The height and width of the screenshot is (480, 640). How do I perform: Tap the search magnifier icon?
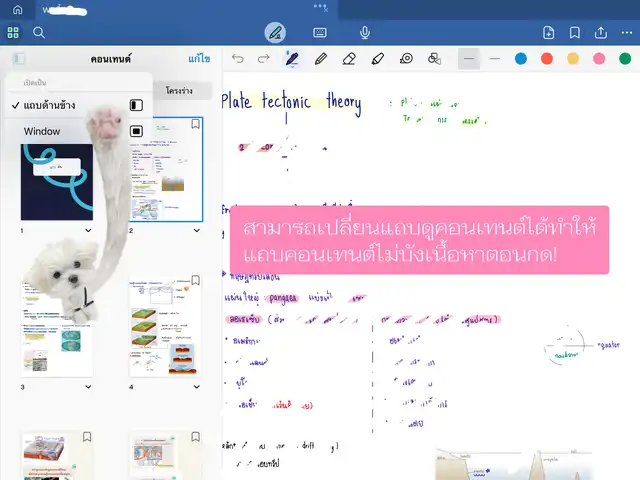click(x=39, y=32)
